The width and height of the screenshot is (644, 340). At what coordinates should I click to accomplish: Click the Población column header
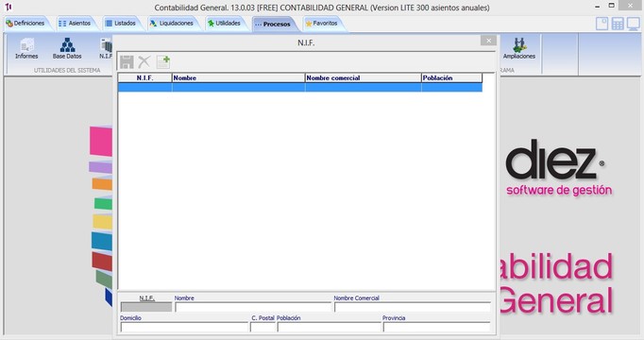click(x=451, y=78)
